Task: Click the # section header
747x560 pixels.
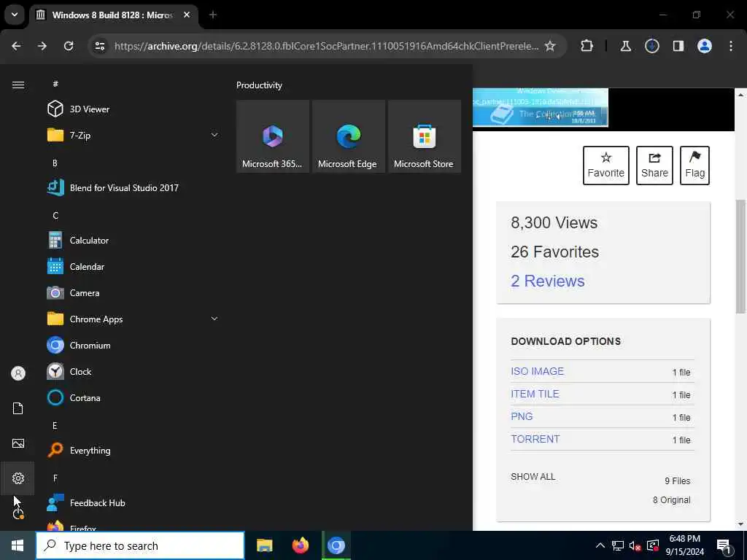Action: click(55, 84)
